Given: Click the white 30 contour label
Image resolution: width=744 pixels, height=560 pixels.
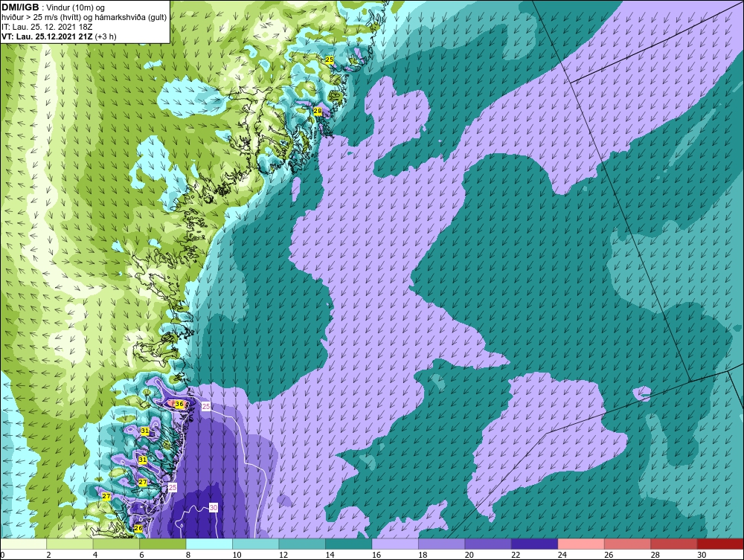Looking at the screenshot, I should [213, 507].
